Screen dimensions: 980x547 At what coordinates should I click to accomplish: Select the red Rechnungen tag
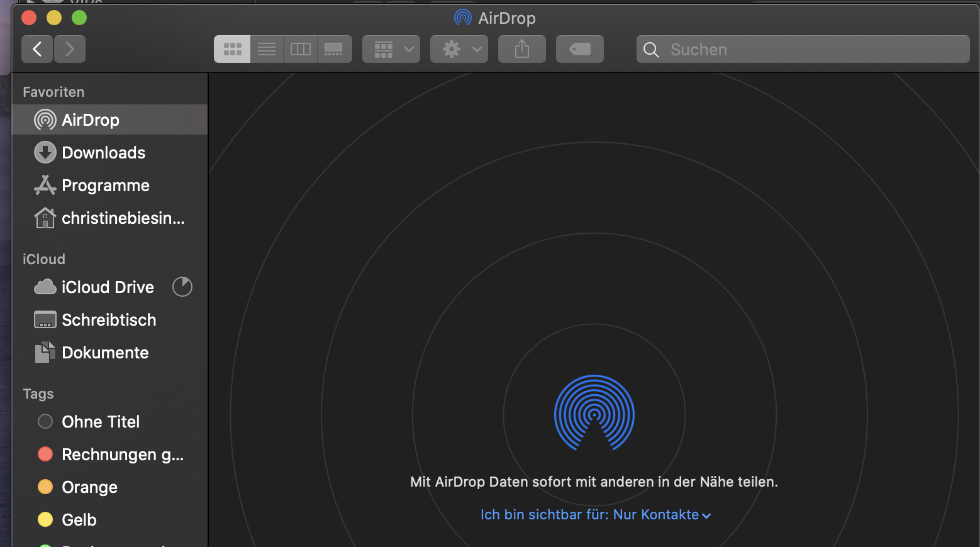(x=122, y=455)
